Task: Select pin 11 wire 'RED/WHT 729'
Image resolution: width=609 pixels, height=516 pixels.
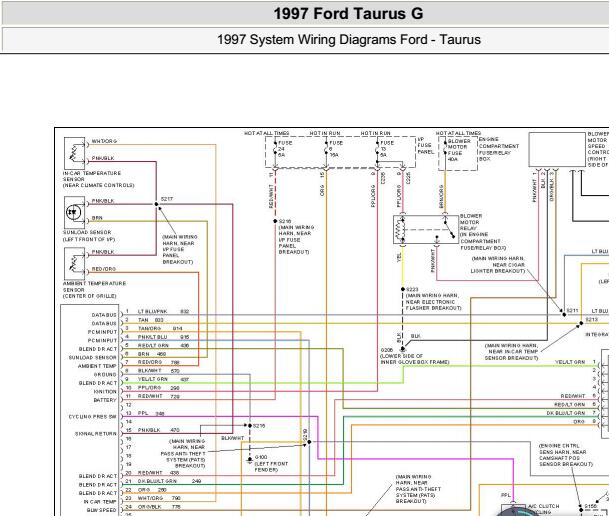Action: click(x=158, y=396)
